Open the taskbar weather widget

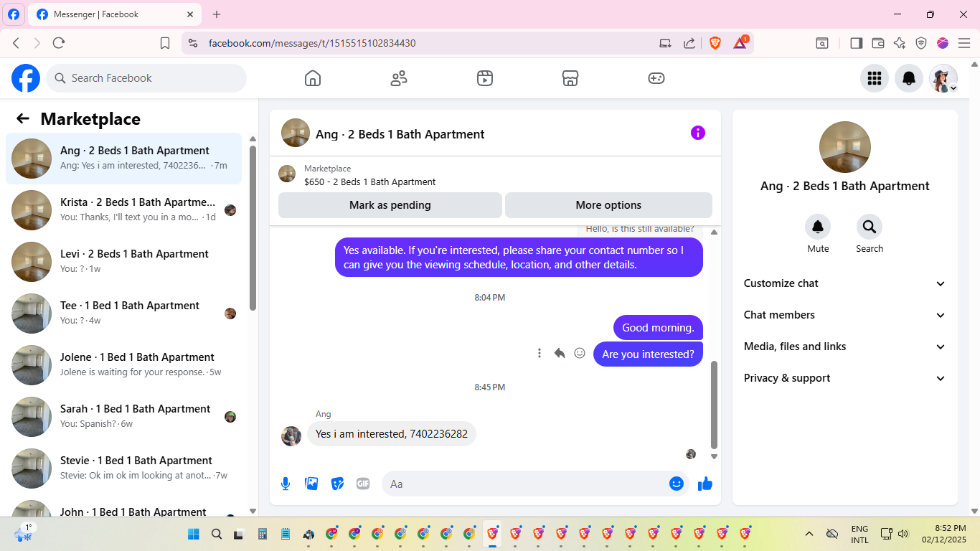point(24,533)
